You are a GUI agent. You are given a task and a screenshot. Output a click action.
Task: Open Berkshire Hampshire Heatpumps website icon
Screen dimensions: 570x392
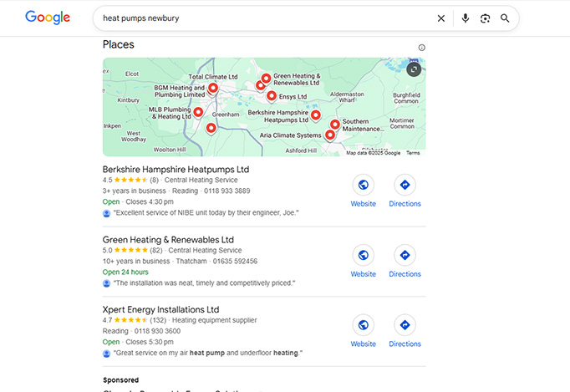pos(363,186)
